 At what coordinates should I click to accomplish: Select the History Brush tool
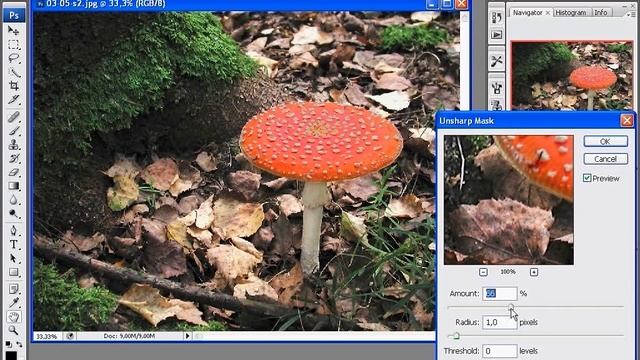(x=13, y=158)
